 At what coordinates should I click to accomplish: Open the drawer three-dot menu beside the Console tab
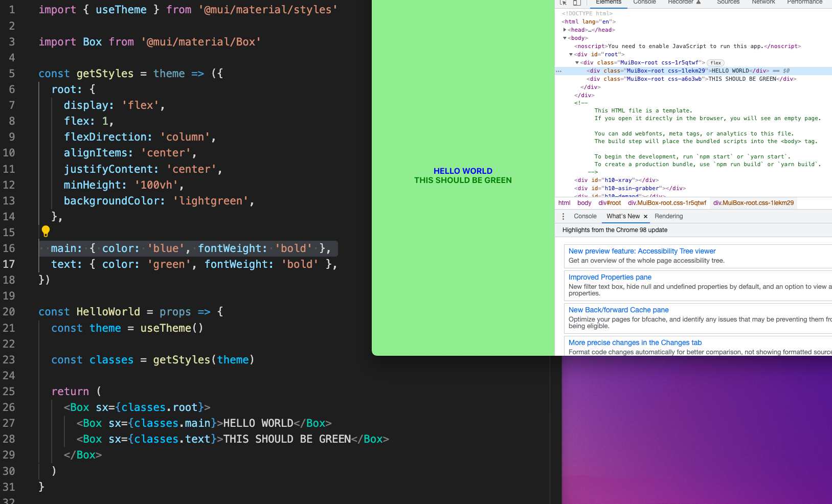pos(563,216)
